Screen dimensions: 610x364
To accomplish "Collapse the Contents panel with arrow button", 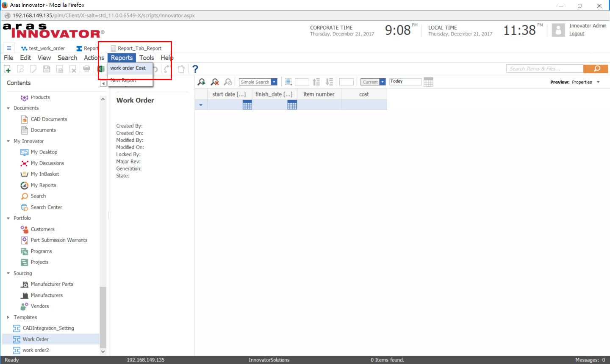I will click(103, 84).
